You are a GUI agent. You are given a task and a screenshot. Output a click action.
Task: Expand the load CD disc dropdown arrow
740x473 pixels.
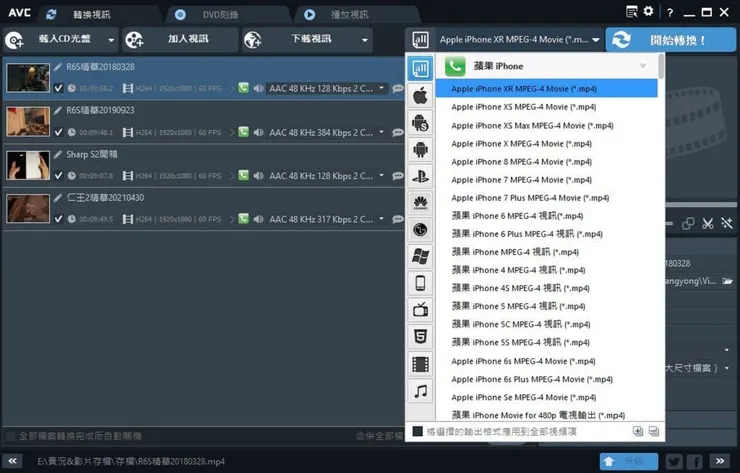click(111, 40)
